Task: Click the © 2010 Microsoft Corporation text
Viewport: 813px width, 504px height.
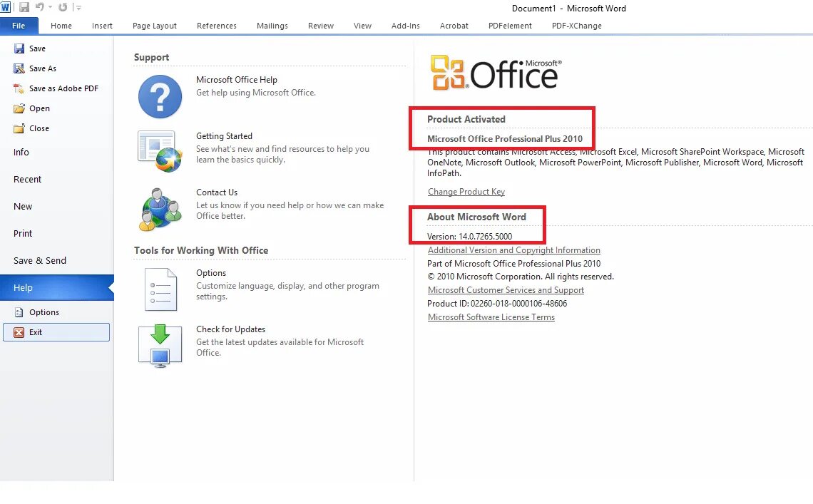Action: click(520, 277)
